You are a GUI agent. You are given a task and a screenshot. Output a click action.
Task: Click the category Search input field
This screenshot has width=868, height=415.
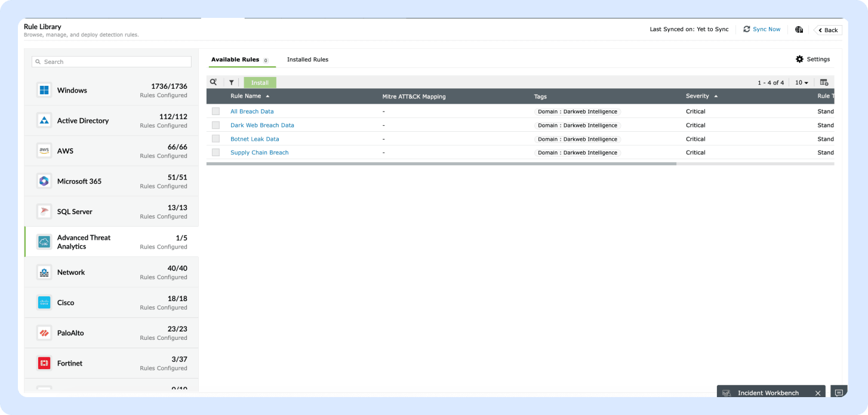point(112,62)
